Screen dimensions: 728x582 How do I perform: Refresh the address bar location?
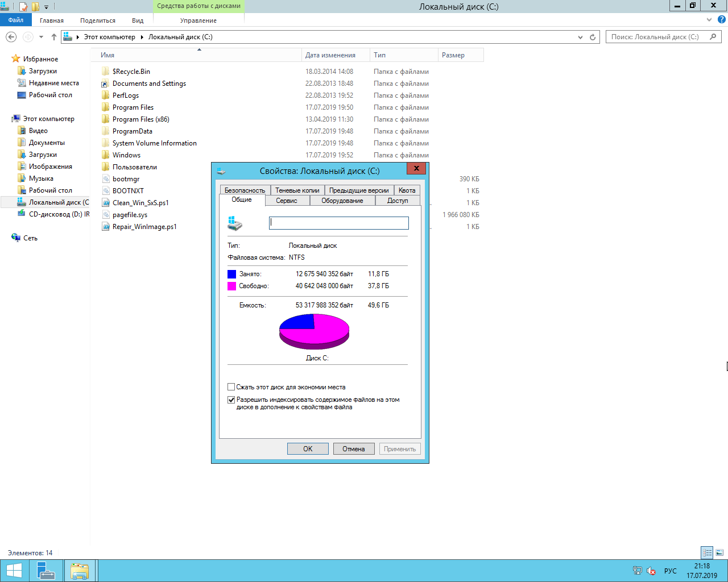(x=593, y=37)
